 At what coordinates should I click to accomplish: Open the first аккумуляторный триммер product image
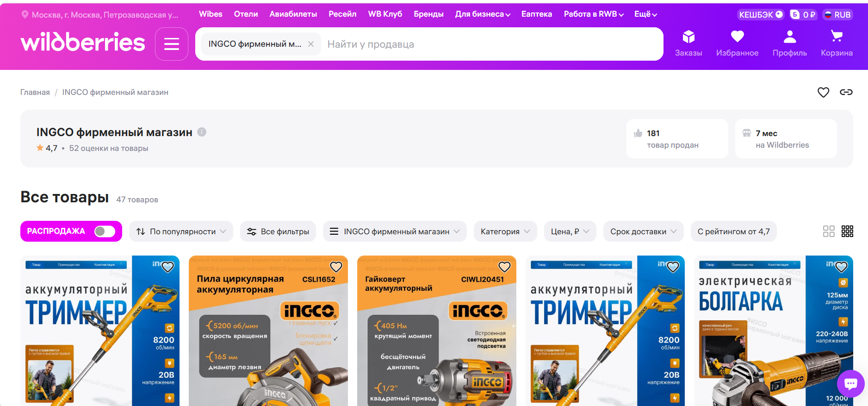(x=100, y=331)
